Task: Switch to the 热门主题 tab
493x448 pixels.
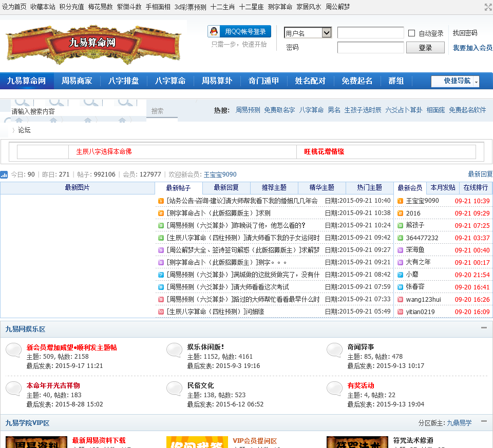Action: pos(370,187)
